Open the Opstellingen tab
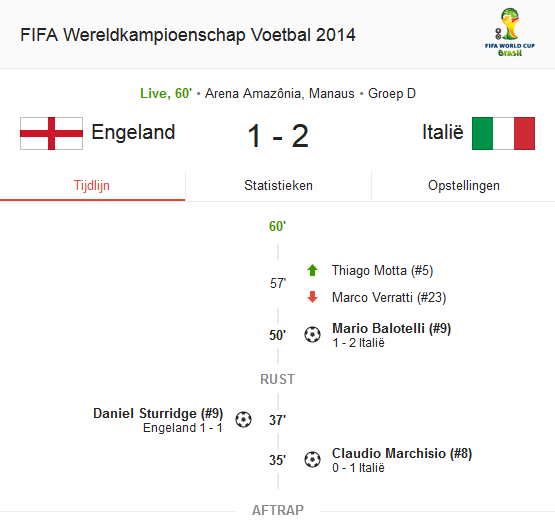555x526 pixels. point(464,186)
